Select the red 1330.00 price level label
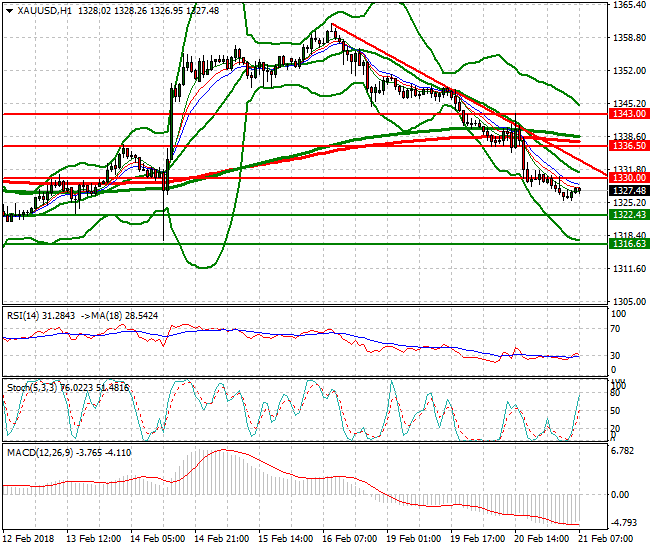Screen dimensions: 650x550 point(629,178)
